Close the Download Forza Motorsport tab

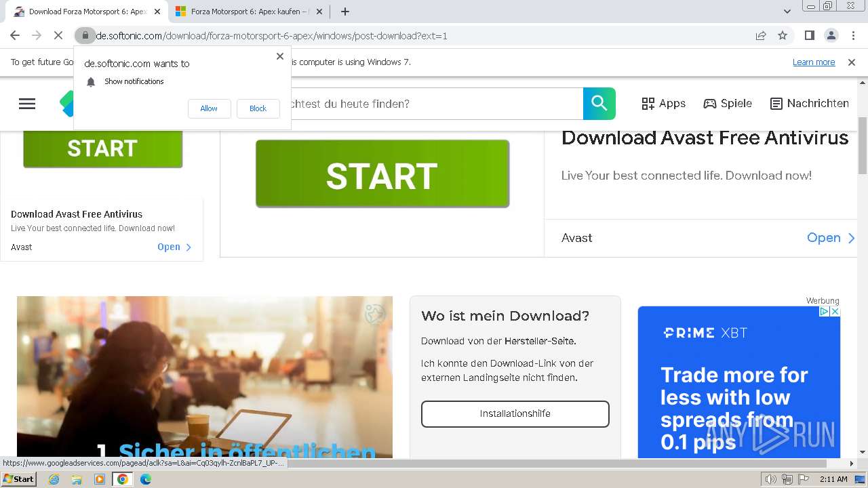(x=157, y=12)
